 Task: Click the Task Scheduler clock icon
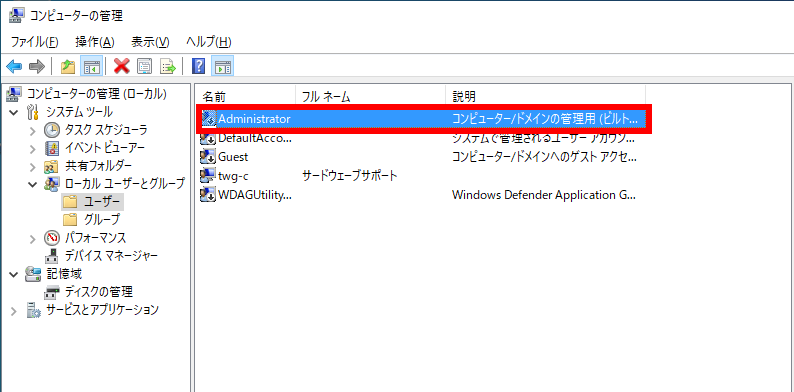(52, 130)
